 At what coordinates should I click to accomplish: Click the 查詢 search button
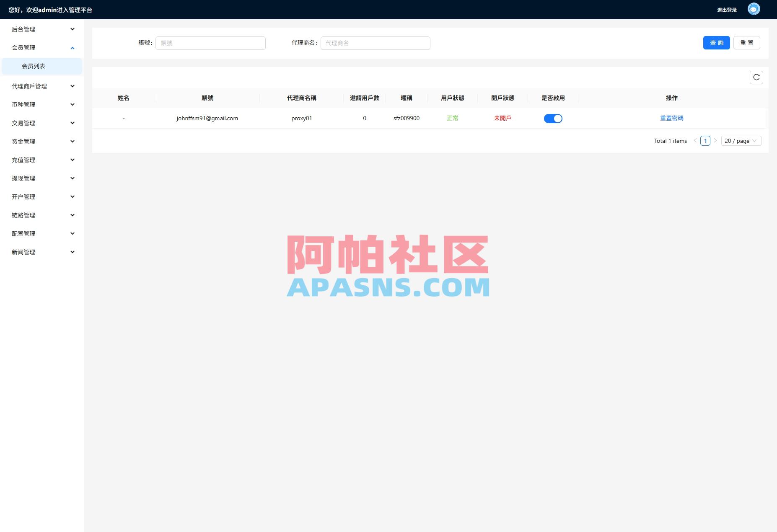tap(717, 43)
